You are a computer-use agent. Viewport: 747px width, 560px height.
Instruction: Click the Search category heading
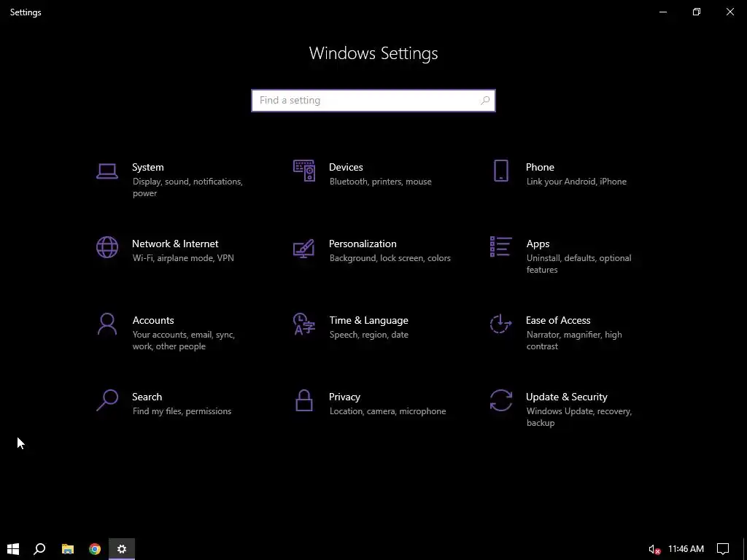(147, 397)
